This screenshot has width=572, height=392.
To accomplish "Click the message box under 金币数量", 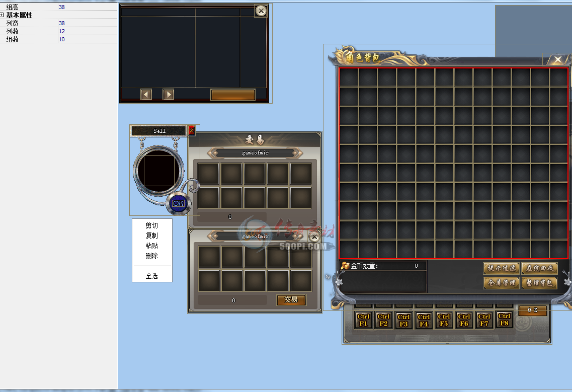I will [383, 281].
